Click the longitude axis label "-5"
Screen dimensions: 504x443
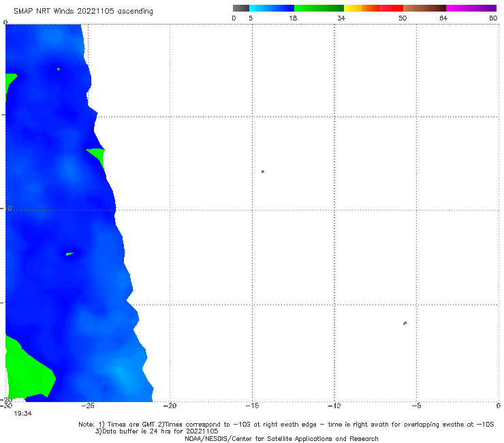416,406
